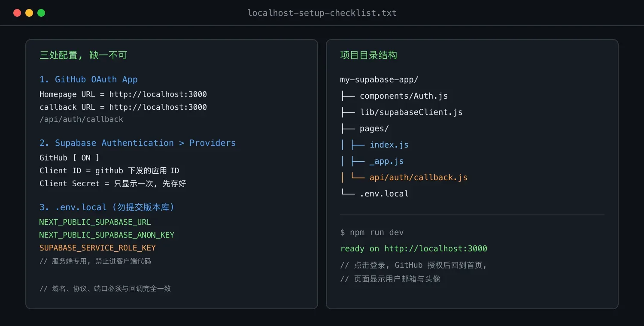The height and width of the screenshot is (326, 644).
Task: Click the "$ npm run dev" command line
Action: pyautogui.click(x=372, y=232)
